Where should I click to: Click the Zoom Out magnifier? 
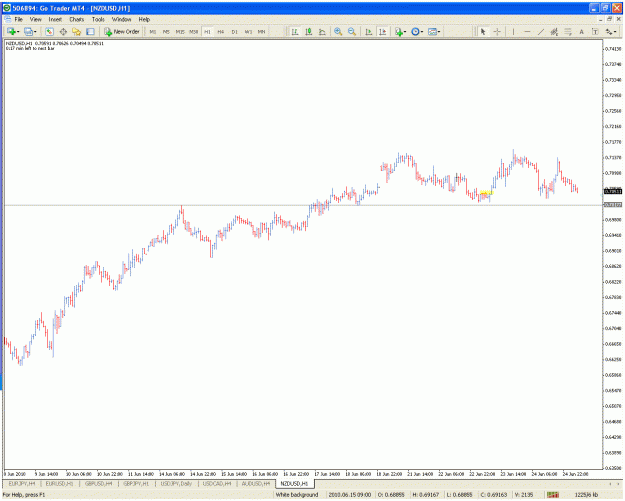click(352, 31)
